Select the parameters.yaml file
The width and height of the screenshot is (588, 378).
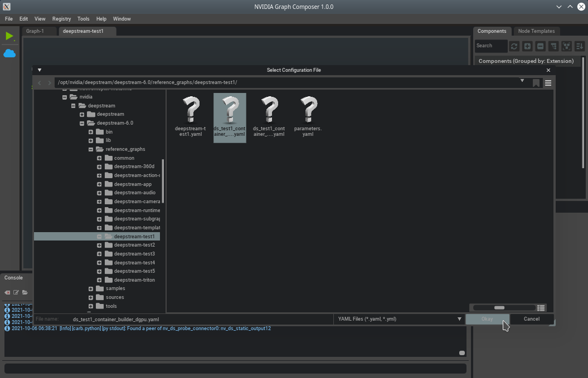(x=308, y=116)
